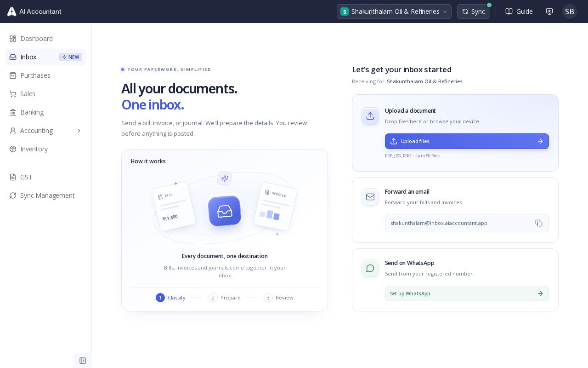Open the Shakunthalam Oil & Refineries company dropdown
The width and height of the screenshot is (588, 368).
pos(394,11)
